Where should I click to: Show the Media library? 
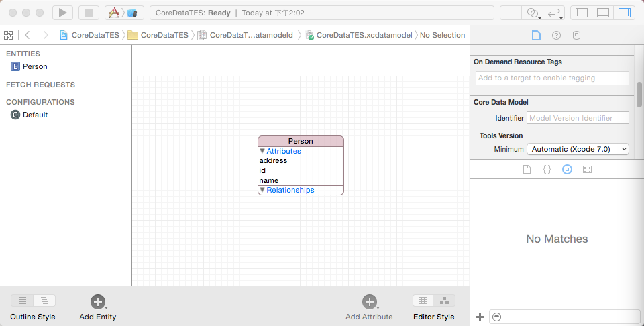[x=588, y=169]
